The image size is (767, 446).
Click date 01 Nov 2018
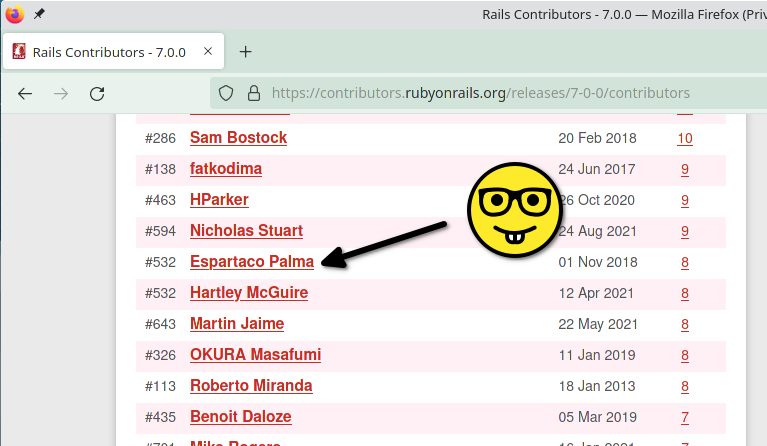point(598,263)
